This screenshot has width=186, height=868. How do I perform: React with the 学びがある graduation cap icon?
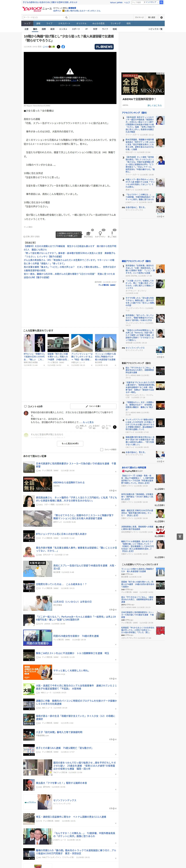coord(89,233)
